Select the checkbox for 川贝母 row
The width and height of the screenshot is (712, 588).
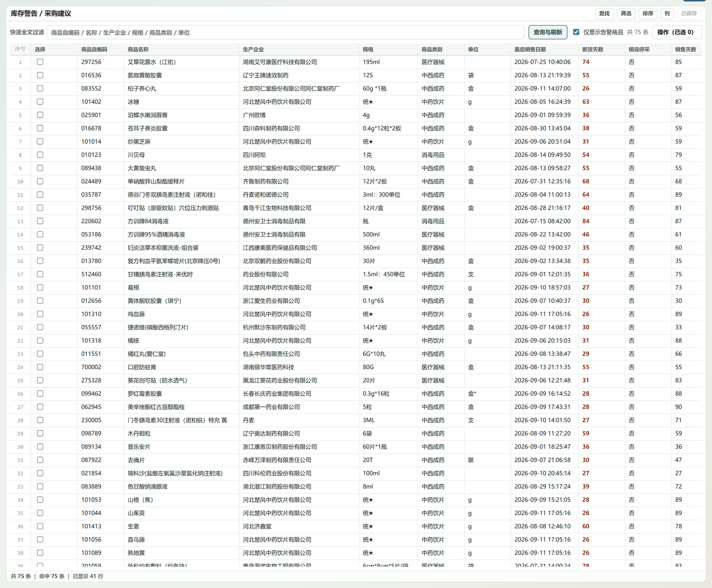point(40,155)
